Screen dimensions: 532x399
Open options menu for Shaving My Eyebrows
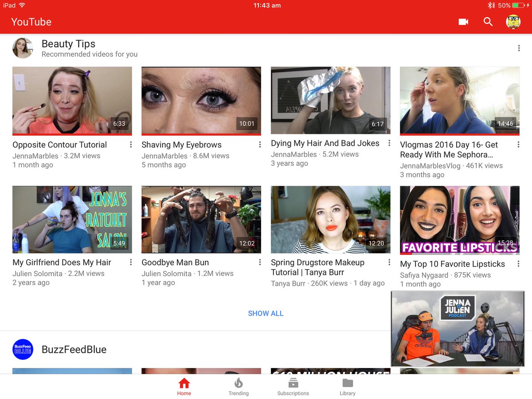point(260,145)
